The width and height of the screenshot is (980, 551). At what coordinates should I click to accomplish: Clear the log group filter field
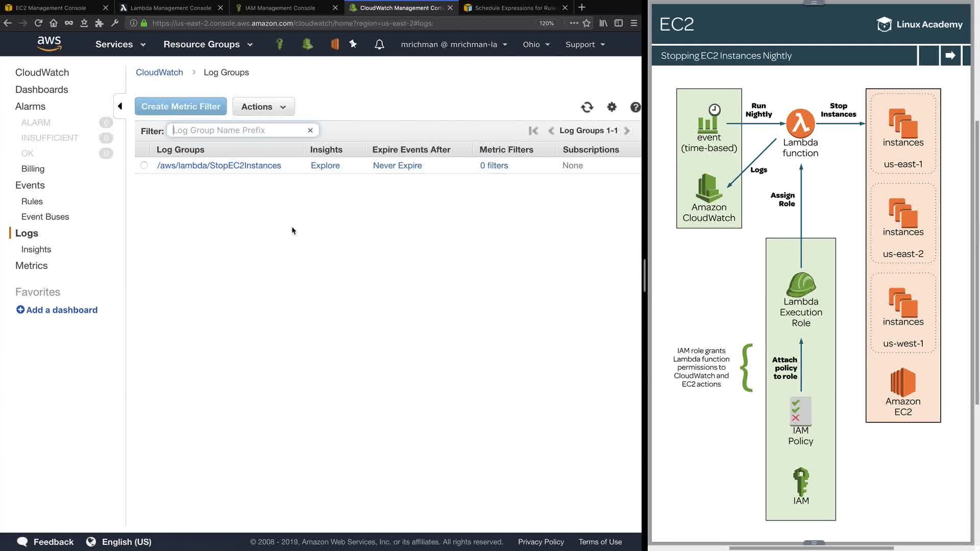click(x=310, y=131)
